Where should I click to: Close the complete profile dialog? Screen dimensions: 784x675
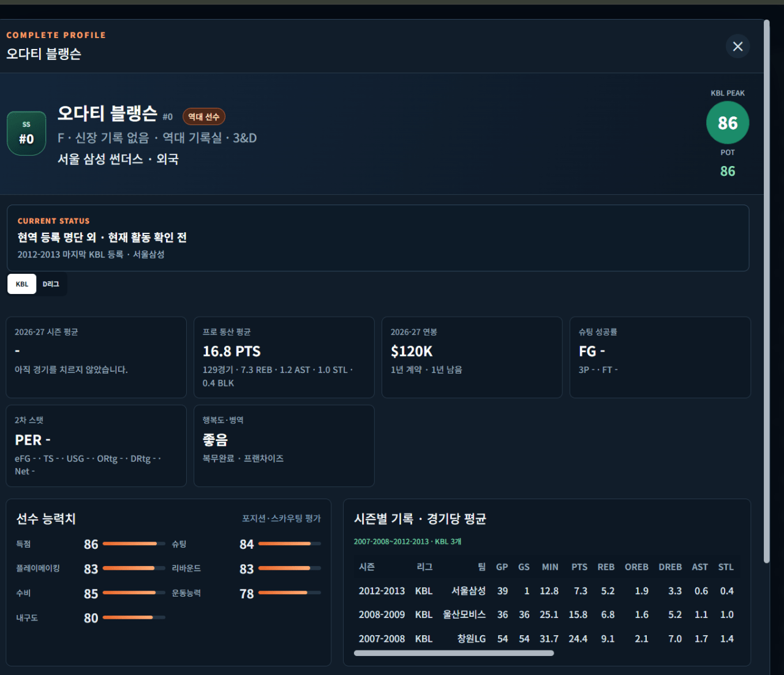point(737,47)
